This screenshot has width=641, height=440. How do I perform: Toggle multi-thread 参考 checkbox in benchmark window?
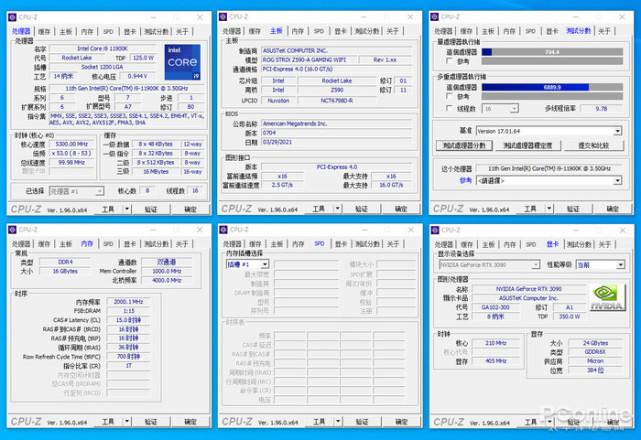449,96
